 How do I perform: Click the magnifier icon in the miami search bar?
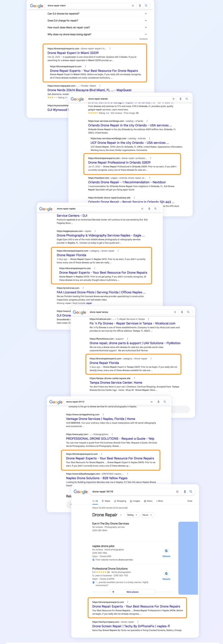click(x=146, y=6)
